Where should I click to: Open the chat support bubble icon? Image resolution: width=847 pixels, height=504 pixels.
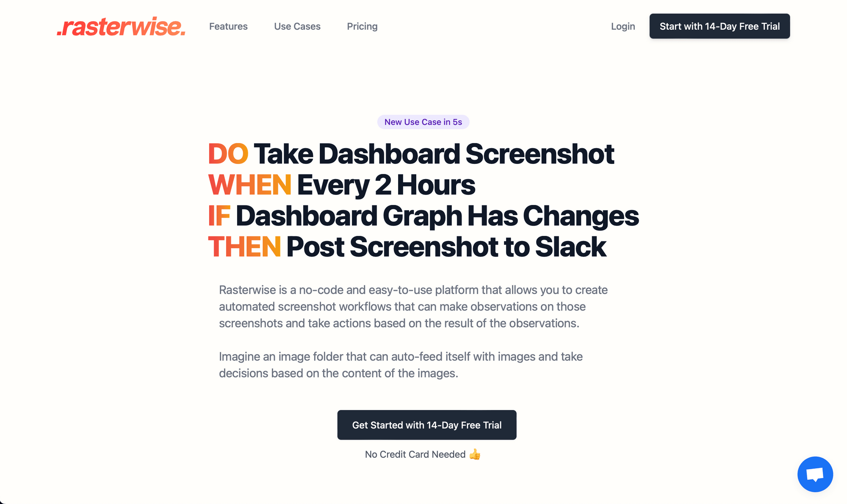[815, 474]
